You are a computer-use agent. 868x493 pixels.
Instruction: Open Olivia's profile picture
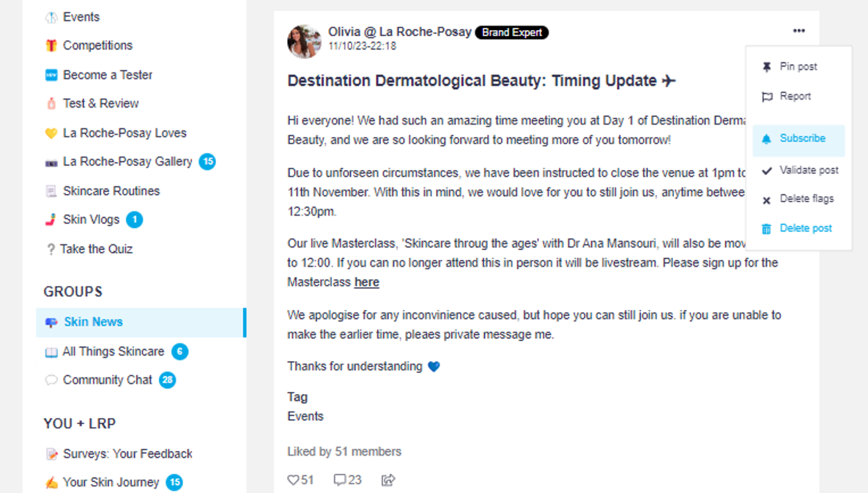click(x=304, y=41)
